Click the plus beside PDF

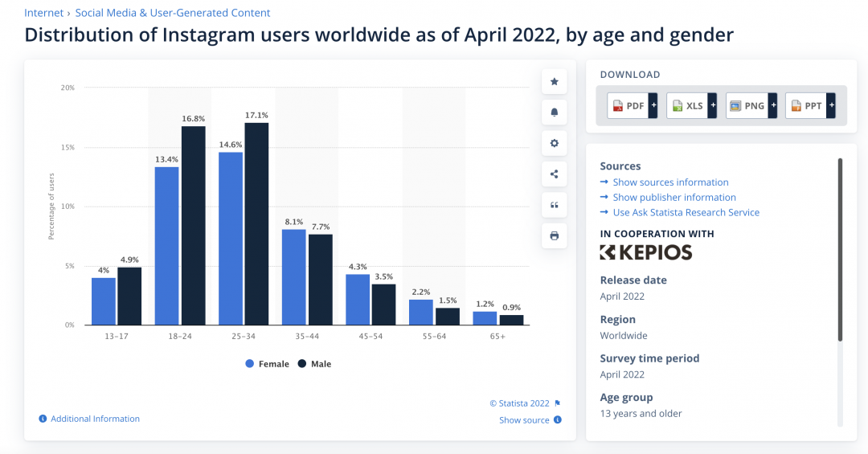coord(653,105)
